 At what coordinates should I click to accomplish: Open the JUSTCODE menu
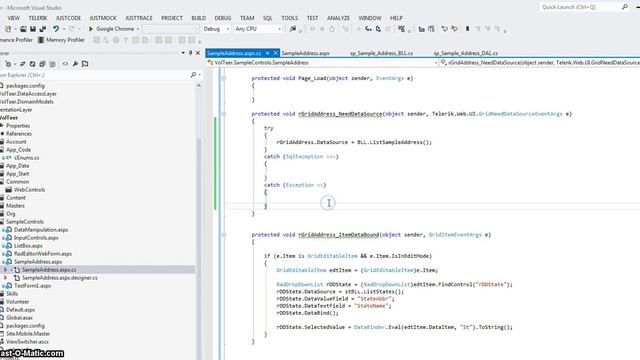68,18
